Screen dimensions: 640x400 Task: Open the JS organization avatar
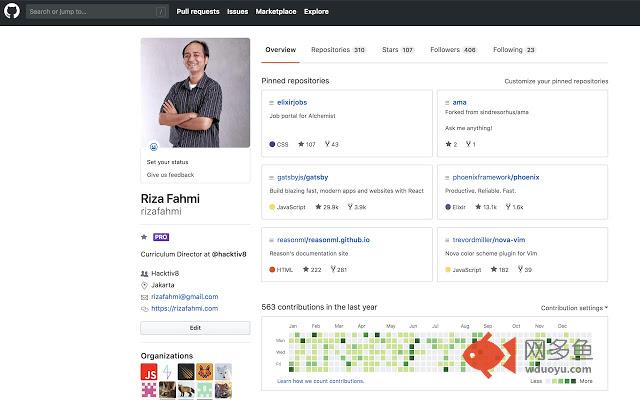[x=149, y=372]
